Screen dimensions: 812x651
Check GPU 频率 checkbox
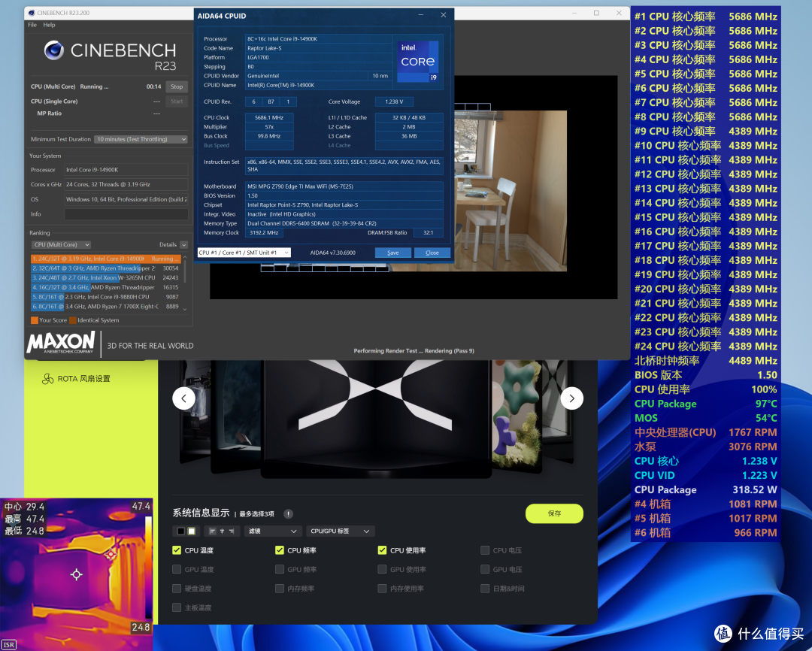pos(280,569)
